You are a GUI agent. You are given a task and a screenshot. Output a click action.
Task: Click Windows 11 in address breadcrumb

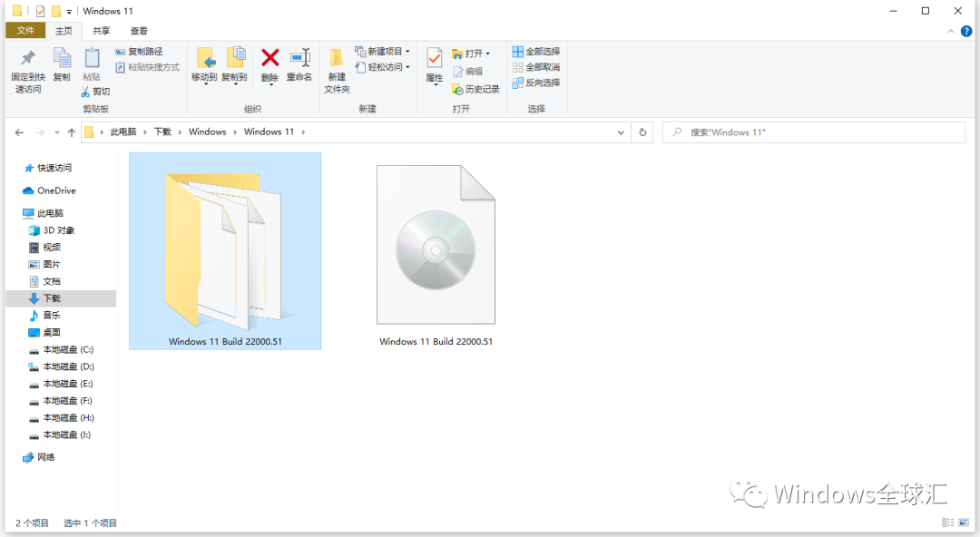click(x=269, y=132)
